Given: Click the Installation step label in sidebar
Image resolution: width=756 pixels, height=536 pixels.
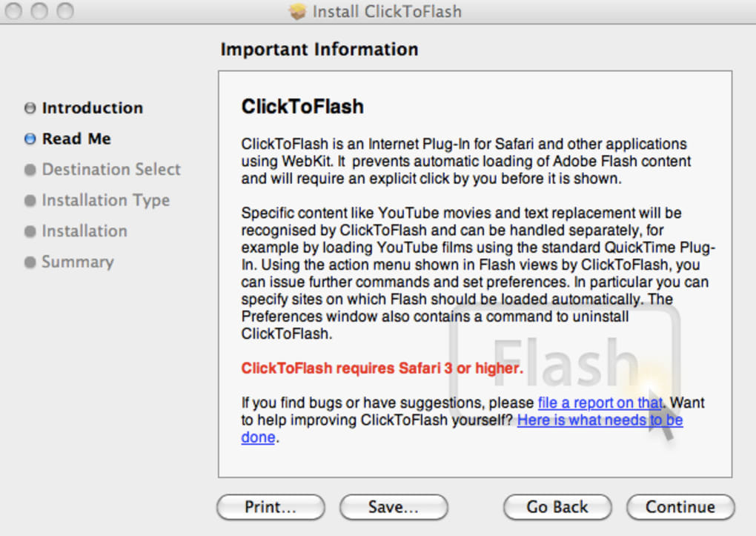Looking at the screenshot, I should pyautogui.click(x=84, y=231).
